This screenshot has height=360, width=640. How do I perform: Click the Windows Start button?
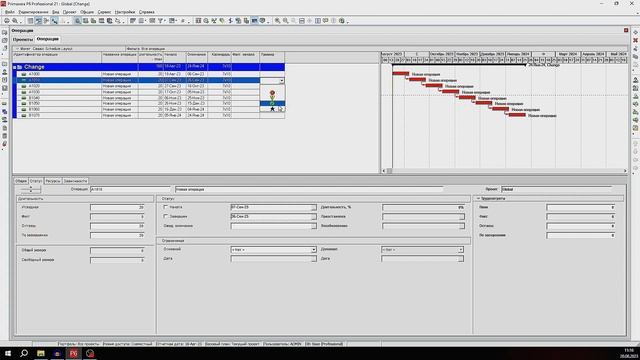8,353
